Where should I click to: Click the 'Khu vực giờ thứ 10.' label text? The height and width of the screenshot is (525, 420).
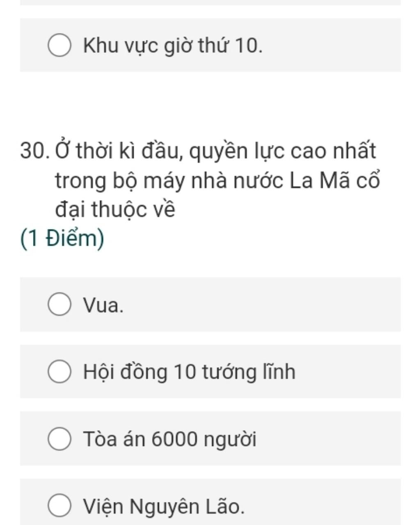(x=173, y=45)
